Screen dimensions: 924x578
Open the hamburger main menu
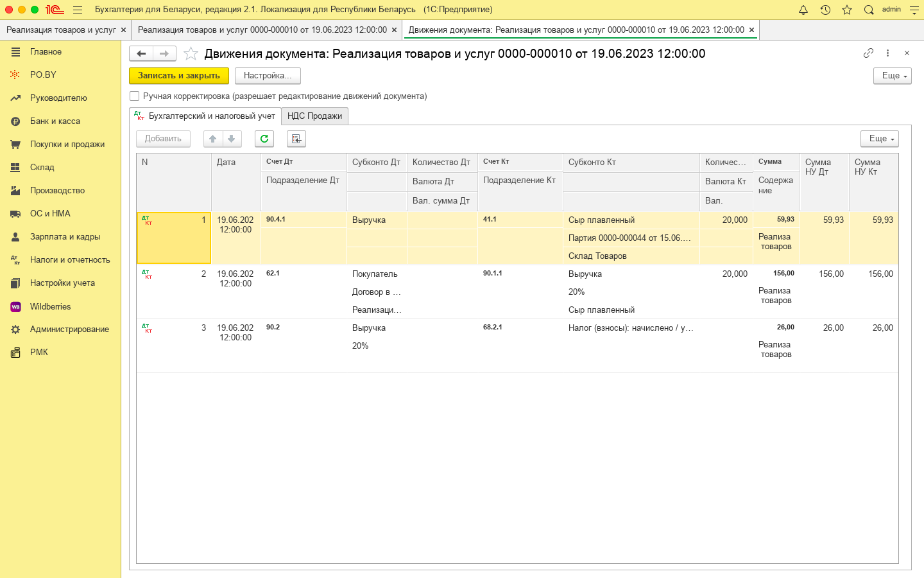click(78, 10)
